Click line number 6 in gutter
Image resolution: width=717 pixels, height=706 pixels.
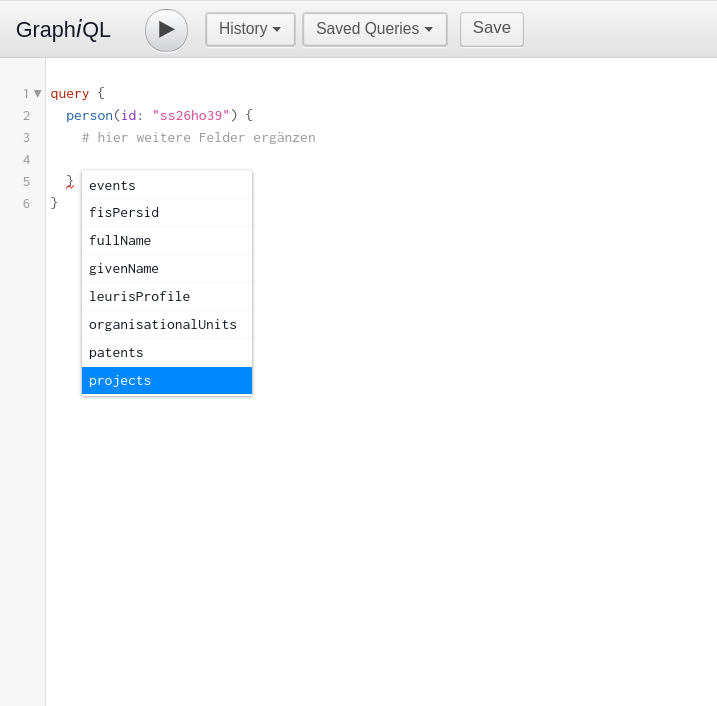tap(27, 203)
